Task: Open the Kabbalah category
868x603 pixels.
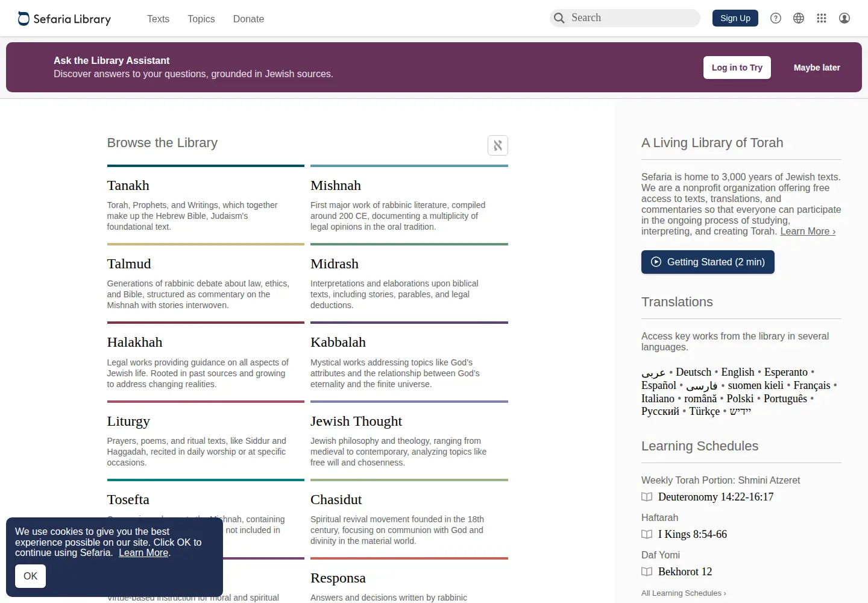Action: coord(338,343)
